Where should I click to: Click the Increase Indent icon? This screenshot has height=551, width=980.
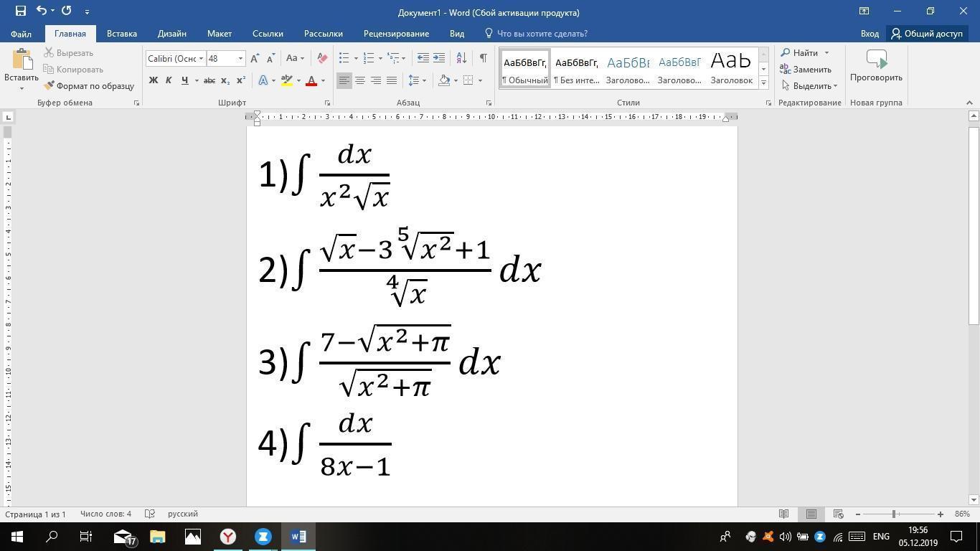439,58
